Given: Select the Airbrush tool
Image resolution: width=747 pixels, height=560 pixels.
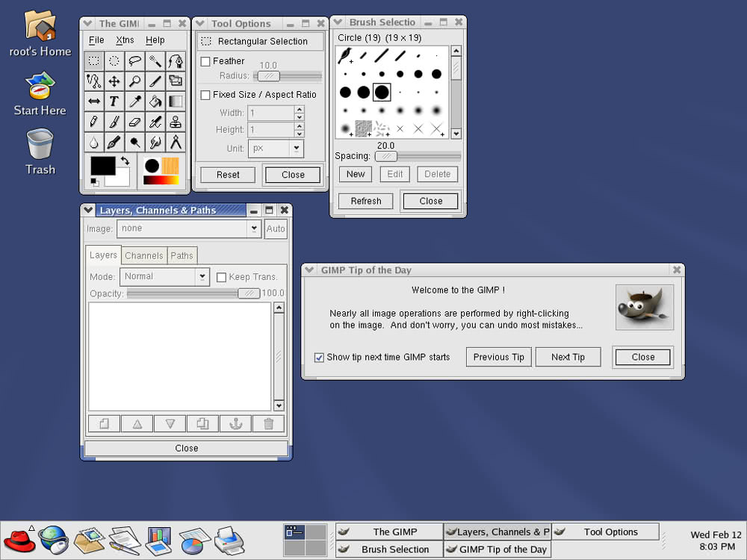Looking at the screenshot, I should 155,122.
